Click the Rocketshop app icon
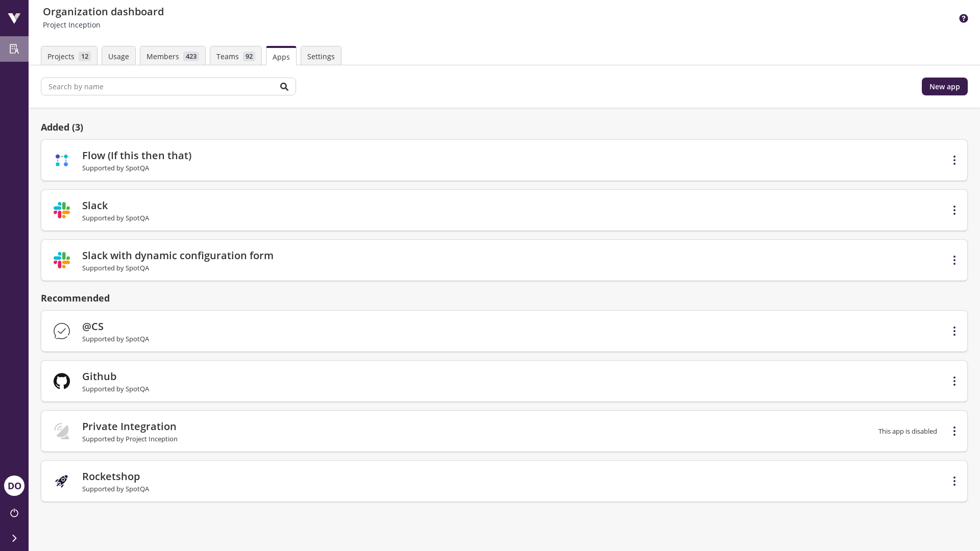Viewport: 980px width, 551px height. [x=61, y=481]
